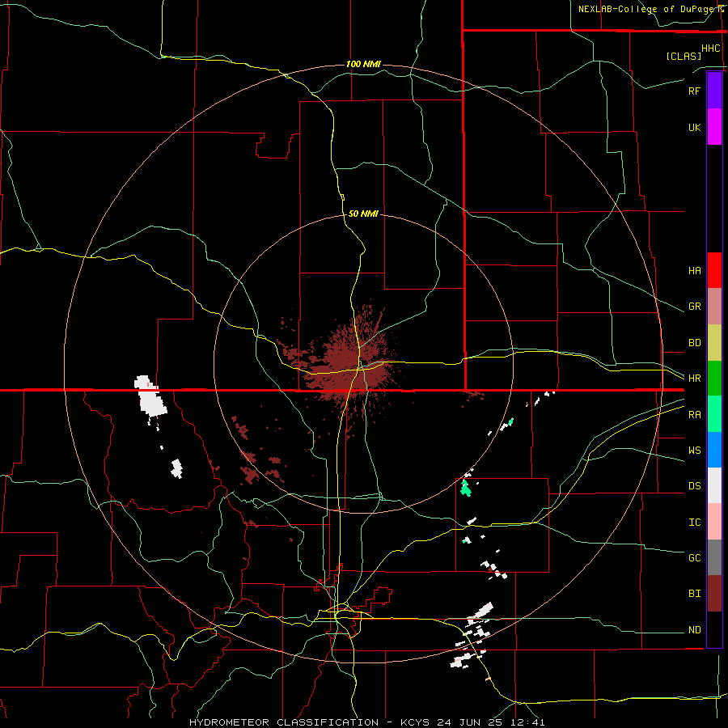This screenshot has width=728, height=728.
Task: Click the HYDROMETEOR CLASSIFICATION title text
Action: pos(284,722)
